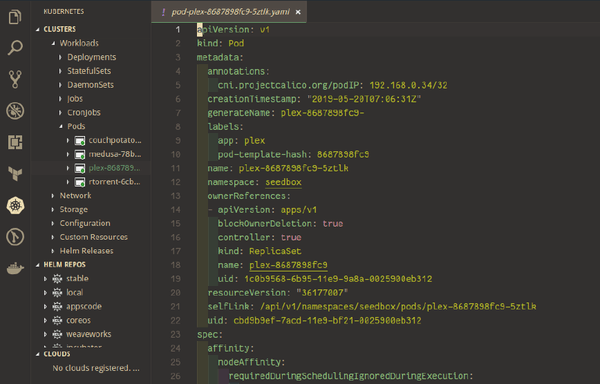
Task: Expand the Jobs node arrow
Action: click(x=60, y=99)
